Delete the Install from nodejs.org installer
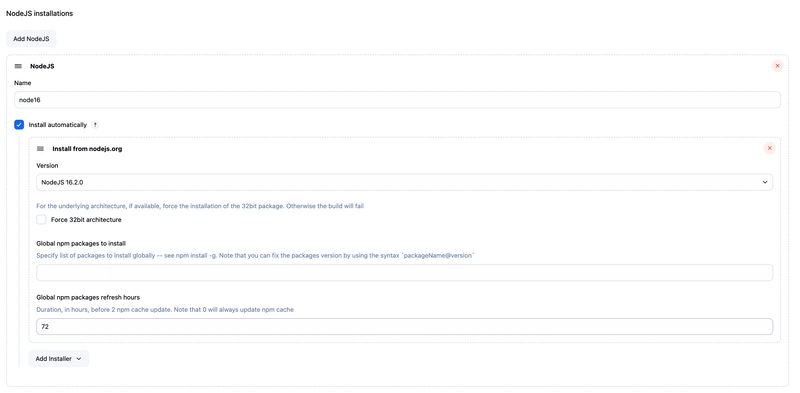The width and height of the screenshot is (800, 393). tap(769, 148)
